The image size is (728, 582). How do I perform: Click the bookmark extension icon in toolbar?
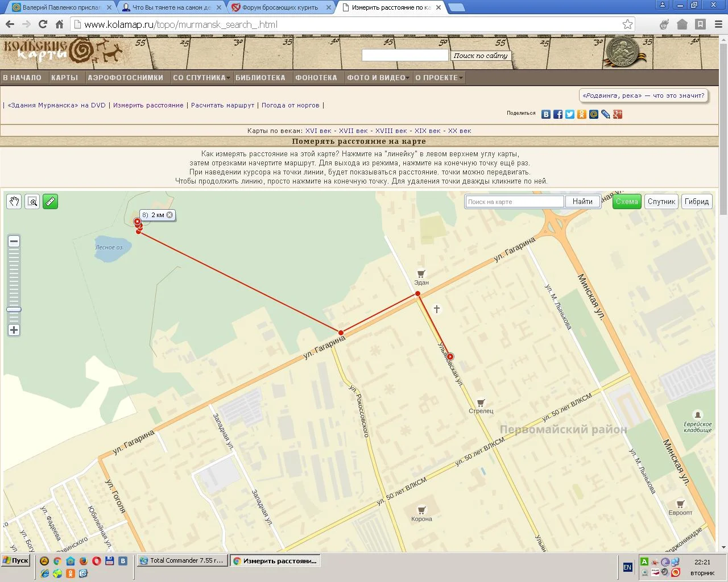[701, 24]
